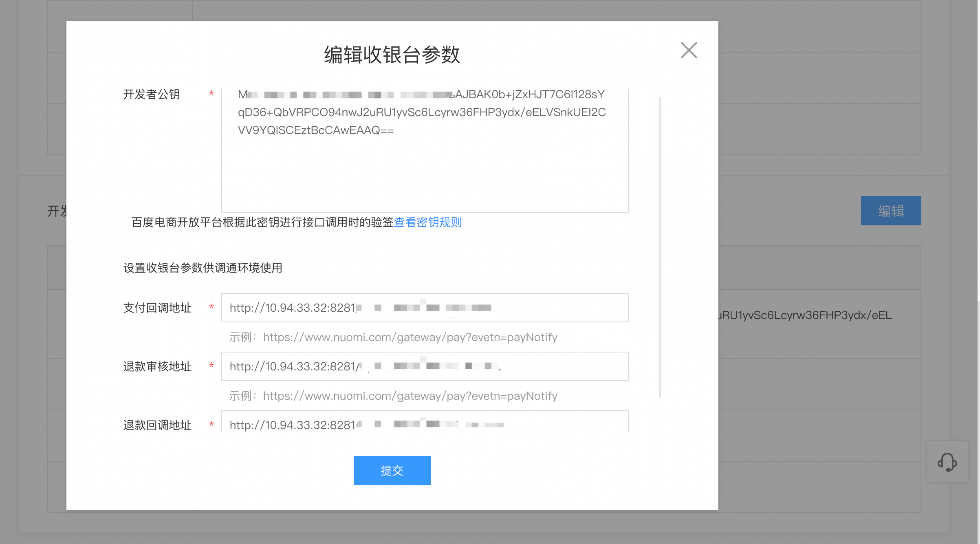The image size is (980, 544).
Task: Open the customer service headset widget
Action: (947, 462)
